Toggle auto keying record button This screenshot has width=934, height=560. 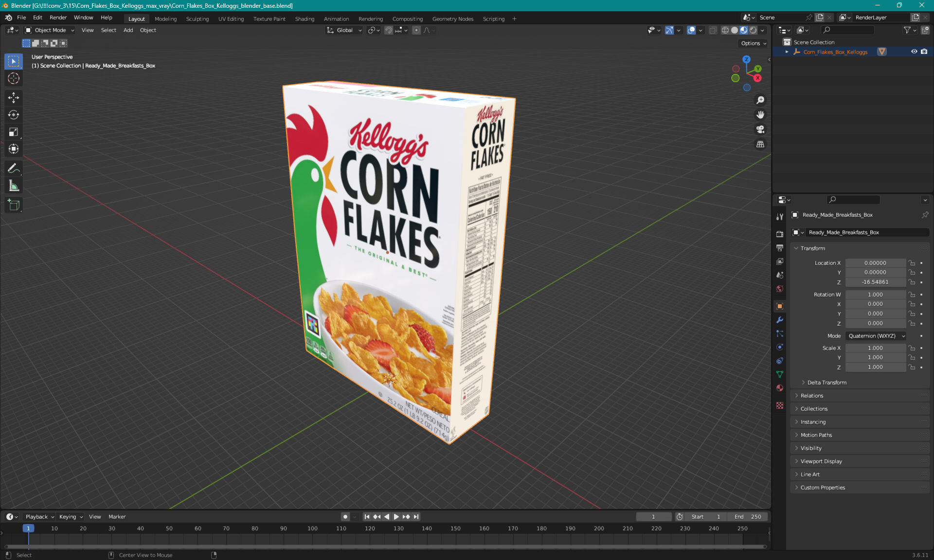coord(345,517)
